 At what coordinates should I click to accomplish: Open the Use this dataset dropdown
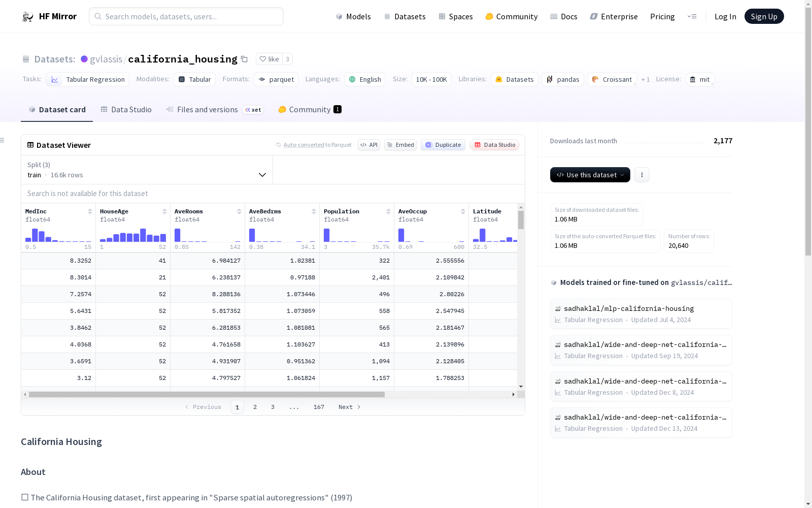pyautogui.click(x=590, y=175)
